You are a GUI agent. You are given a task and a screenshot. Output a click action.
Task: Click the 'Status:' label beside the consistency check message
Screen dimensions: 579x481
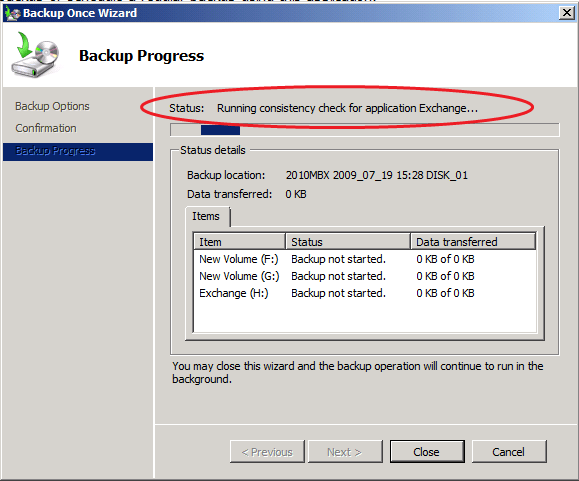(186, 108)
